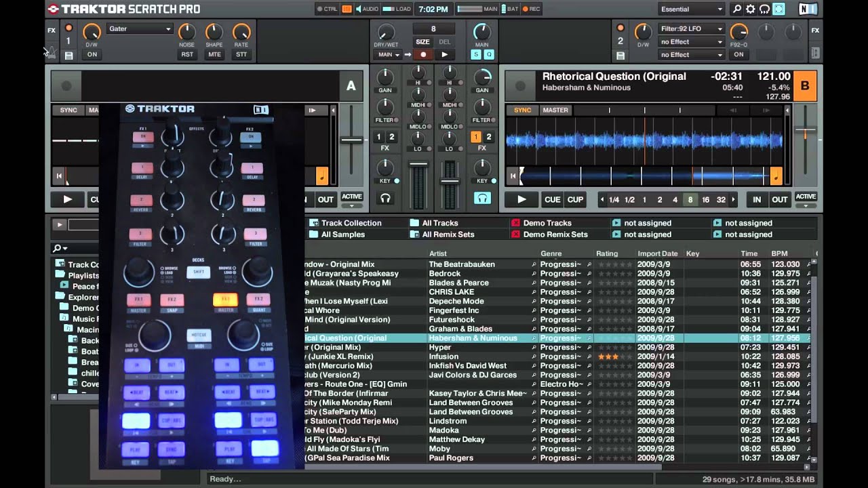Viewport: 868px width, 488px height.
Task: Enable headphone cue for deck A
Action: pyautogui.click(x=386, y=198)
